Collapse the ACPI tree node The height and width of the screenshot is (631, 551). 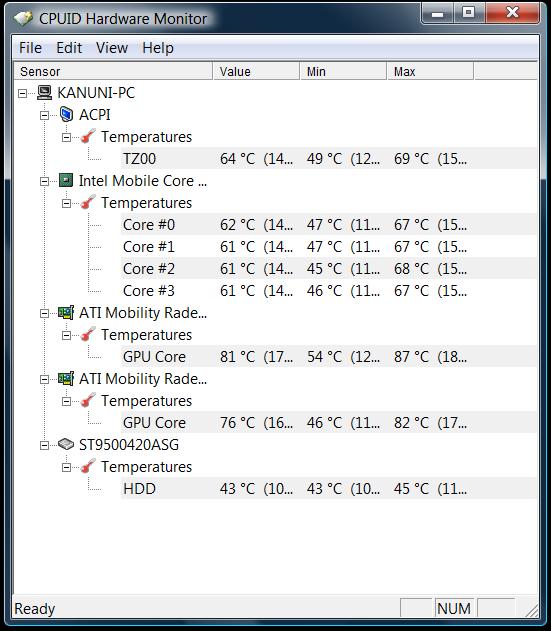pos(44,115)
